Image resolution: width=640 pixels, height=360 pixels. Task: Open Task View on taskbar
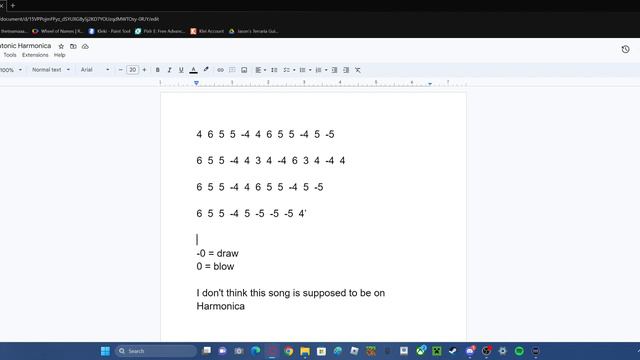point(207,351)
